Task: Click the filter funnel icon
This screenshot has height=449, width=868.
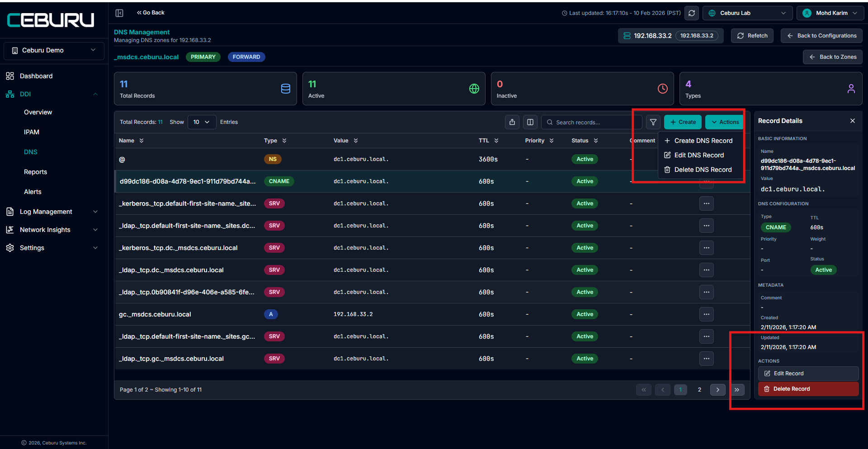Action: click(653, 122)
